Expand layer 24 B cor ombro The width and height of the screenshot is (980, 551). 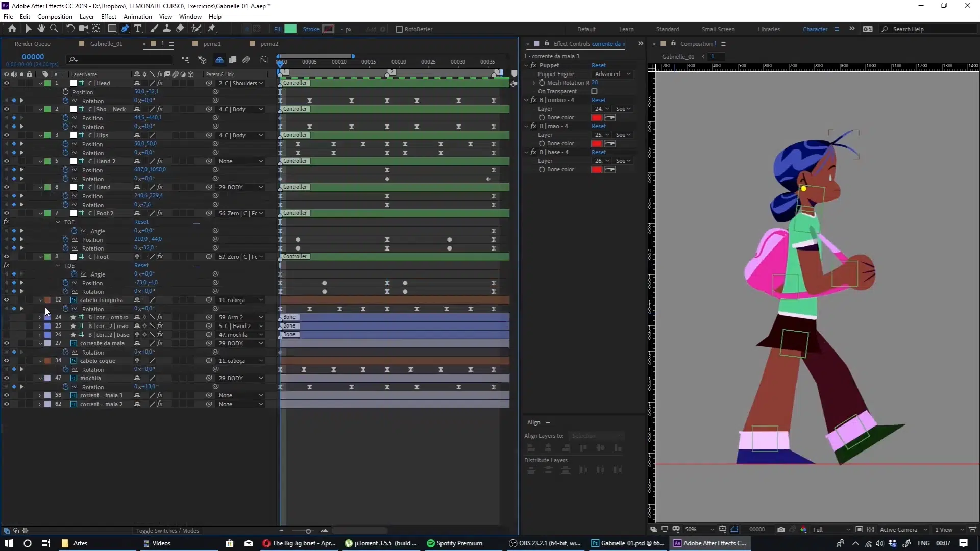[40, 317]
